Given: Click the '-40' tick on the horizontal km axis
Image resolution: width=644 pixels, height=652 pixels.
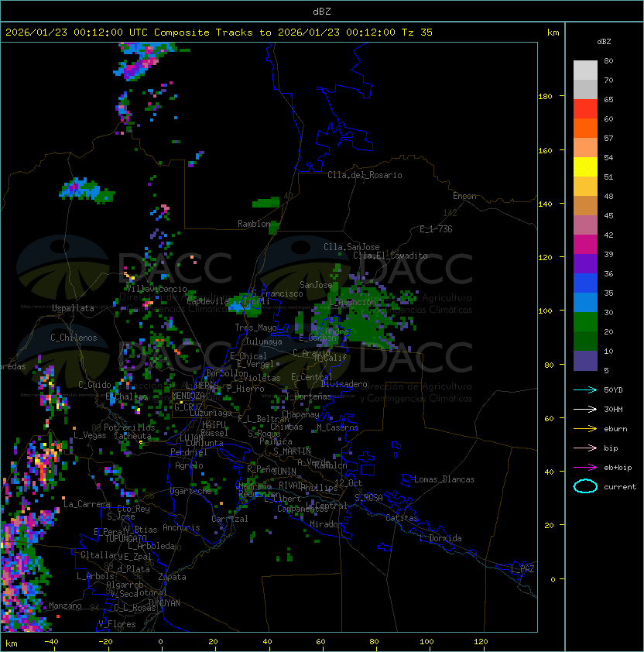Looking at the screenshot, I should [52, 642].
